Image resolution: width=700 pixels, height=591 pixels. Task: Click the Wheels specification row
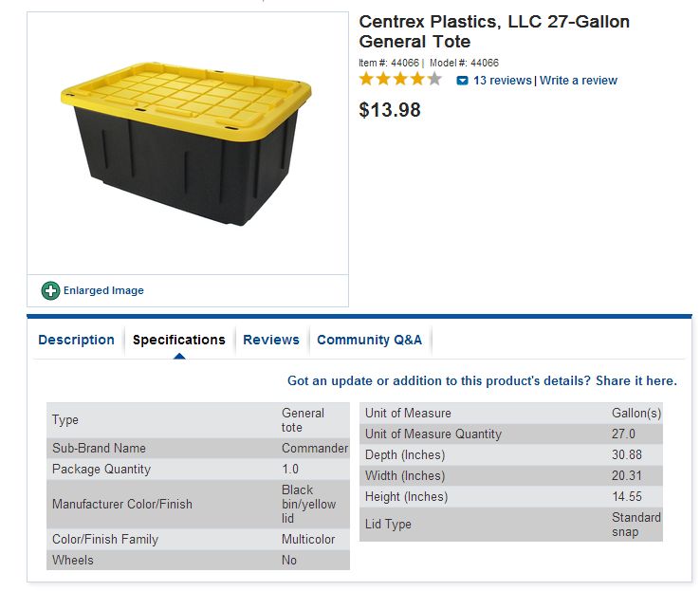click(x=198, y=560)
